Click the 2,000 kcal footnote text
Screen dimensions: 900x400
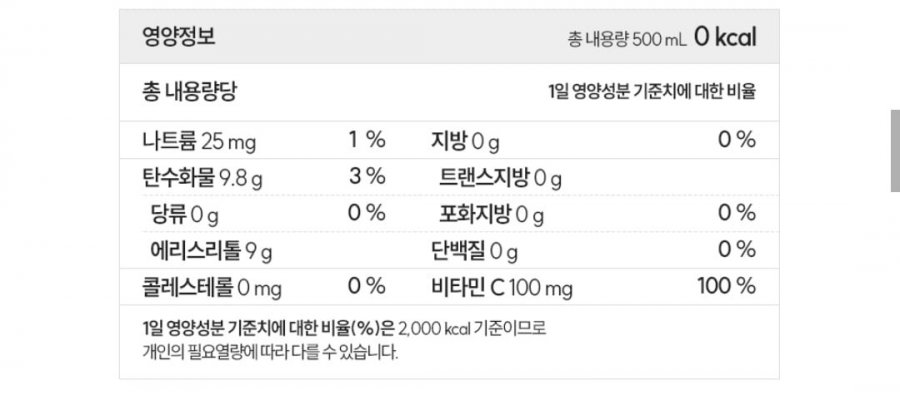(434, 329)
